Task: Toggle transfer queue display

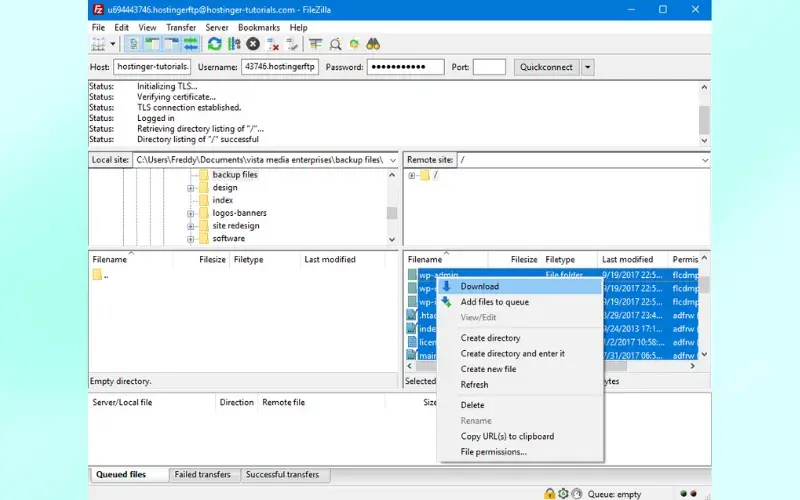Action: (x=191, y=44)
